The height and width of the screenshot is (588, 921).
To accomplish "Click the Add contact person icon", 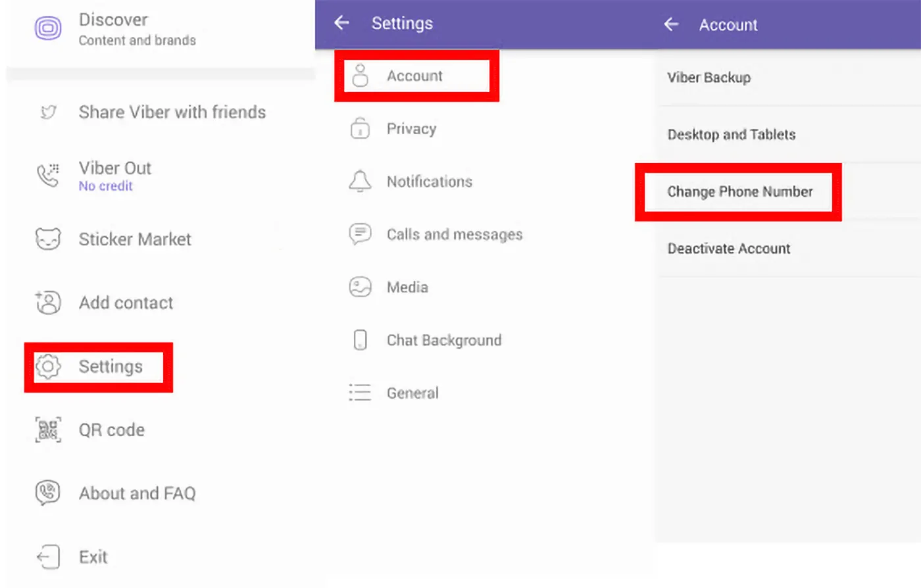I will point(48,303).
